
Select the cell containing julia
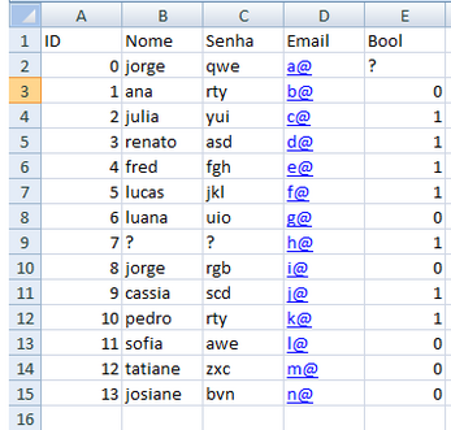point(162,116)
